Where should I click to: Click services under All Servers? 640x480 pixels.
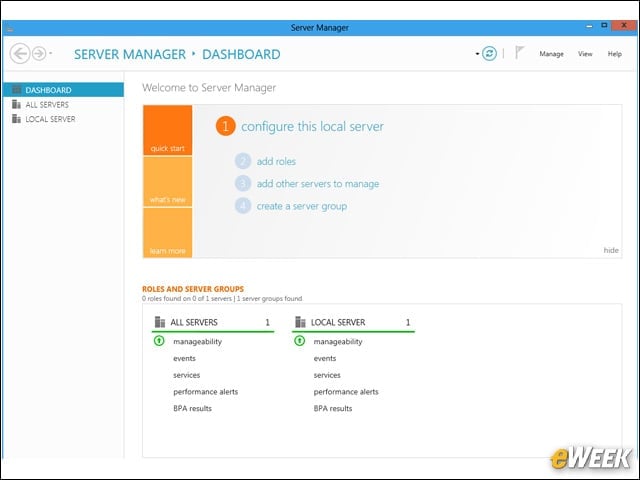187,375
